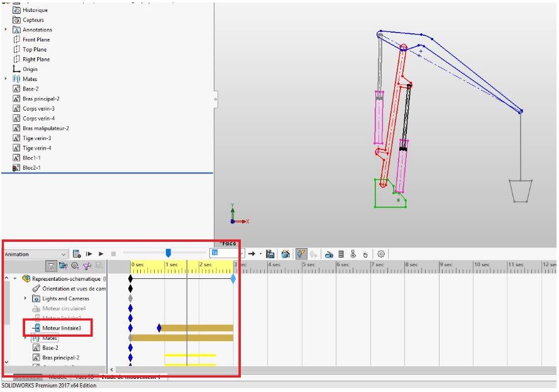Click the Gravity icon in motion toolbar
This screenshot has width=559, height=392.
click(x=365, y=254)
